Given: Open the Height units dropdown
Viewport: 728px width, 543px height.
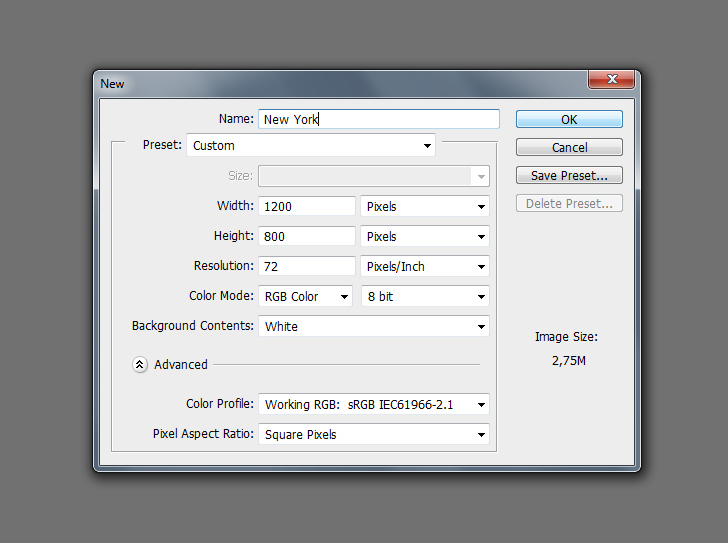Looking at the screenshot, I should tap(424, 237).
